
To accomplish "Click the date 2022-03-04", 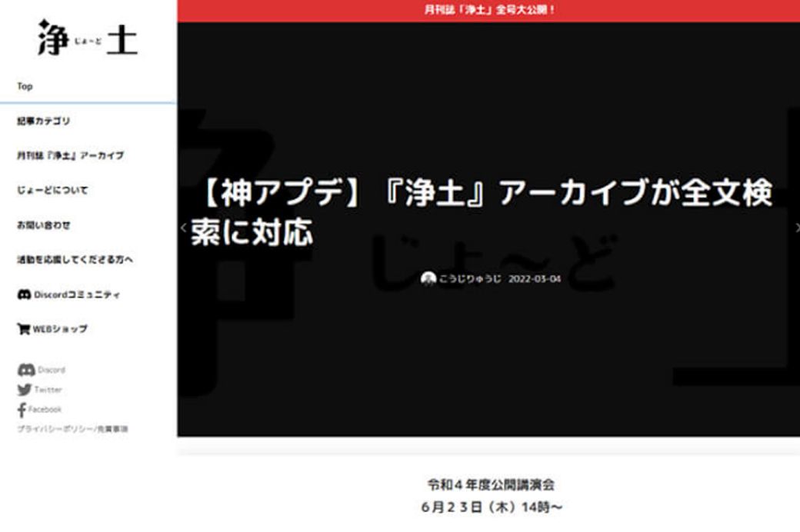I will [x=535, y=279].
